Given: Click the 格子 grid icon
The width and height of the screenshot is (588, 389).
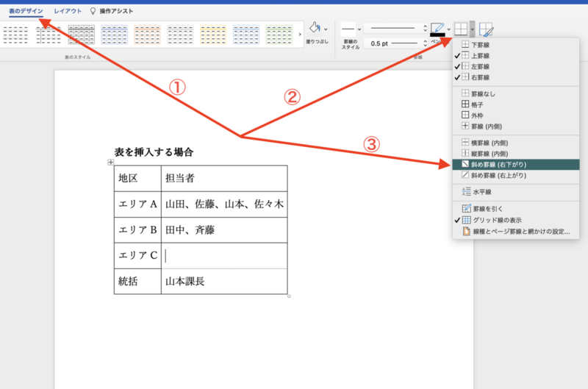Looking at the screenshot, I should (x=465, y=104).
